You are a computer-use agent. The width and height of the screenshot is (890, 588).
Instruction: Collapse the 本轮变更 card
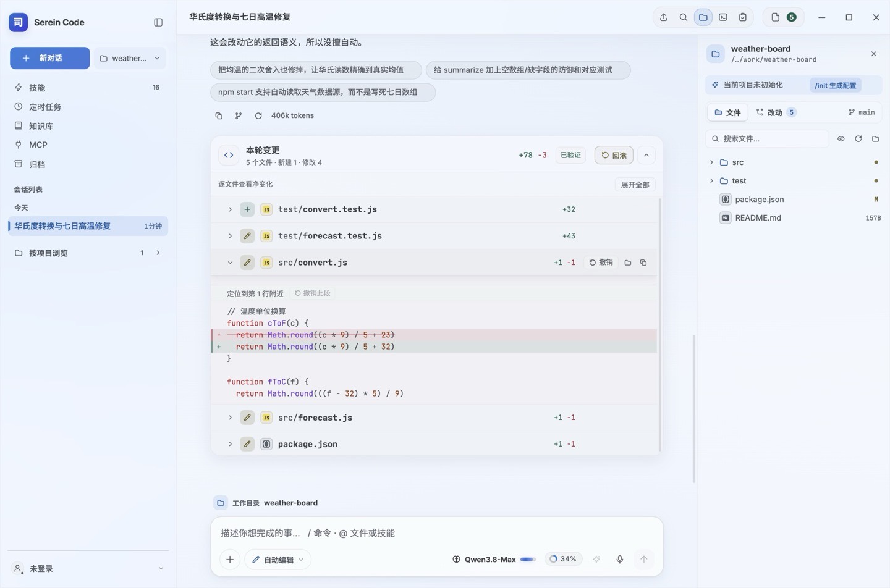tap(646, 155)
